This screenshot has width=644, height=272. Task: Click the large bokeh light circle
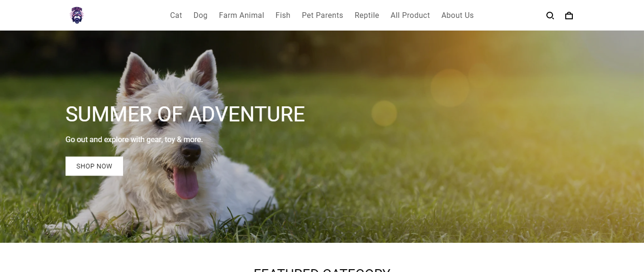[x=450, y=88]
